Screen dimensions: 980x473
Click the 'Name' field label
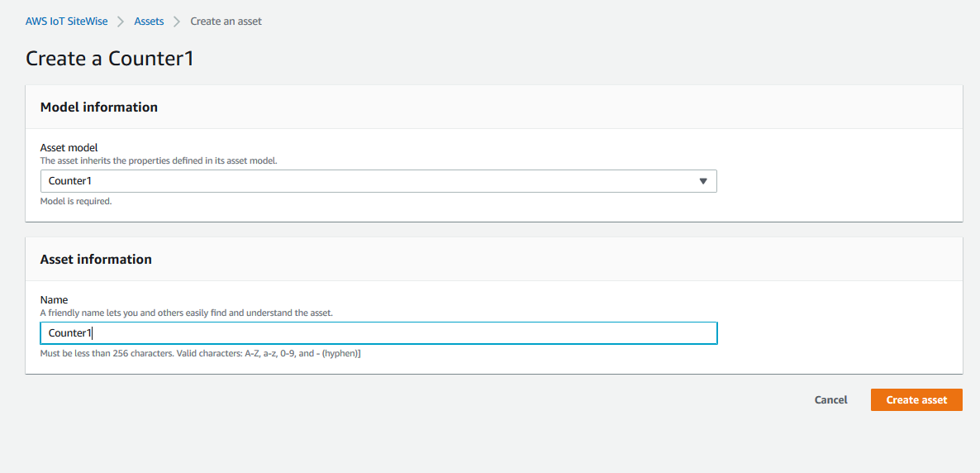(54, 300)
